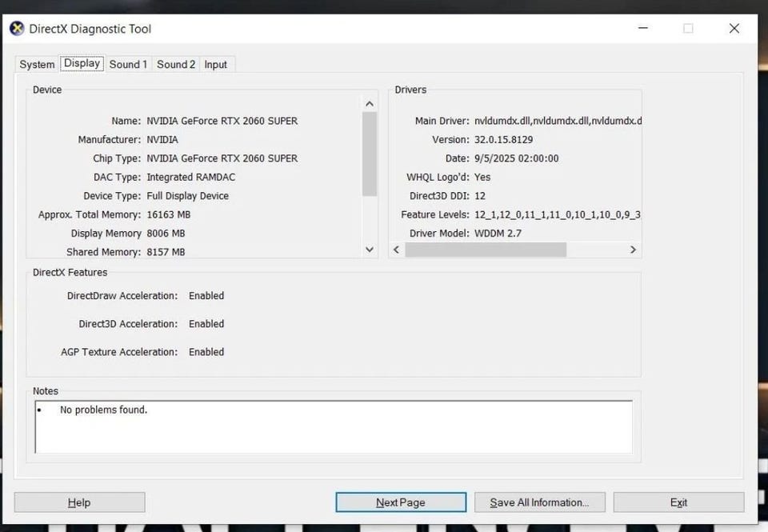Click Device panel scroll down arrow
The width and height of the screenshot is (768, 532).
[x=370, y=250]
